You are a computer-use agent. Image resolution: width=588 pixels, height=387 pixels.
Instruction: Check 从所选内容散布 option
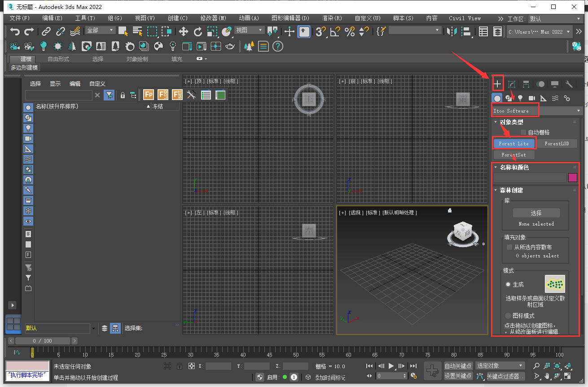(x=509, y=246)
